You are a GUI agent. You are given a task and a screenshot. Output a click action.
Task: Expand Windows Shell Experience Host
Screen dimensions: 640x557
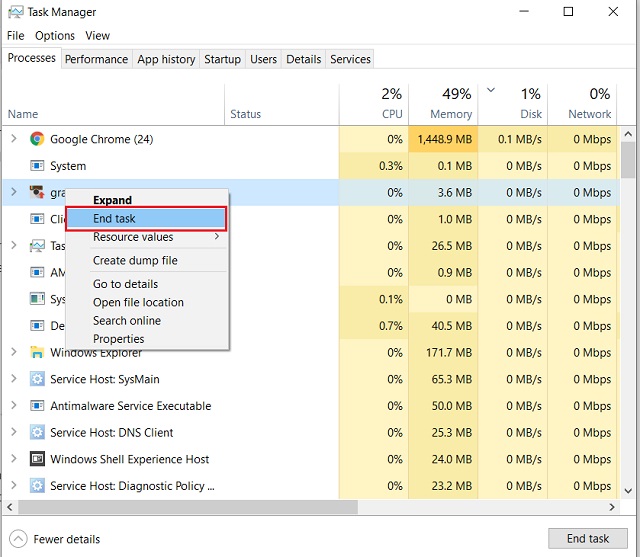coord(14,459)
